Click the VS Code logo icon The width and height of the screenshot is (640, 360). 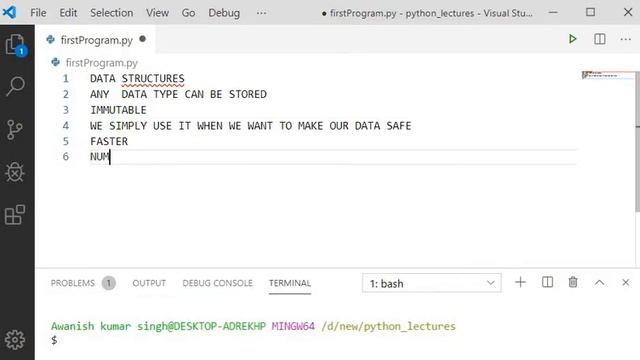click(x=10, y=12)
